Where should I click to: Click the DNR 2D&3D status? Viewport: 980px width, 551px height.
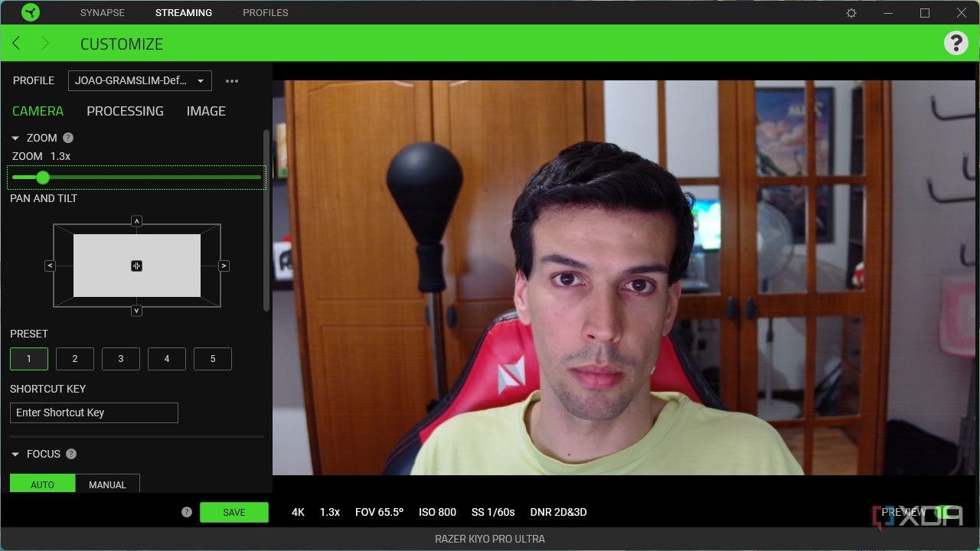558,512
